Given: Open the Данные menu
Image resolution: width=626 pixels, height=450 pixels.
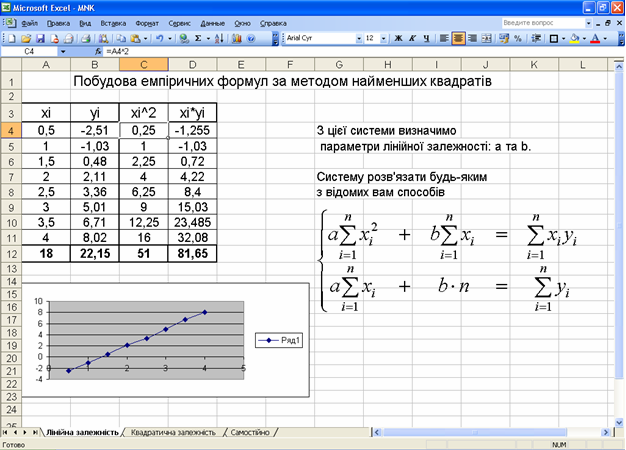Looking at the screenshot, I should (212, 23).
